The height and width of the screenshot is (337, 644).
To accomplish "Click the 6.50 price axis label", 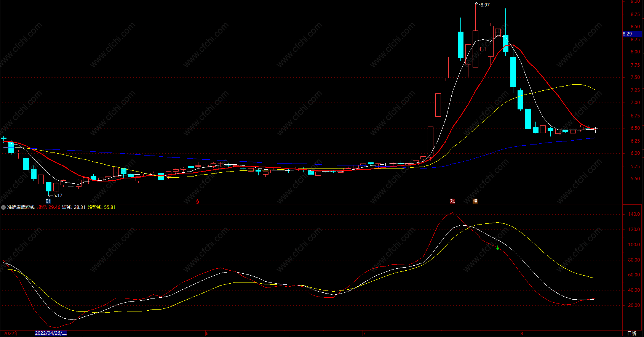I will [x=635, y=128].
